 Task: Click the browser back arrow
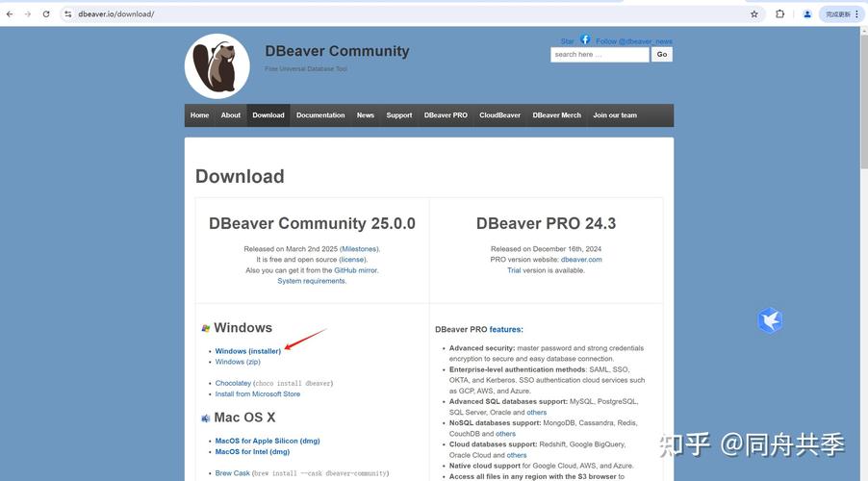[x=10, y=14]
